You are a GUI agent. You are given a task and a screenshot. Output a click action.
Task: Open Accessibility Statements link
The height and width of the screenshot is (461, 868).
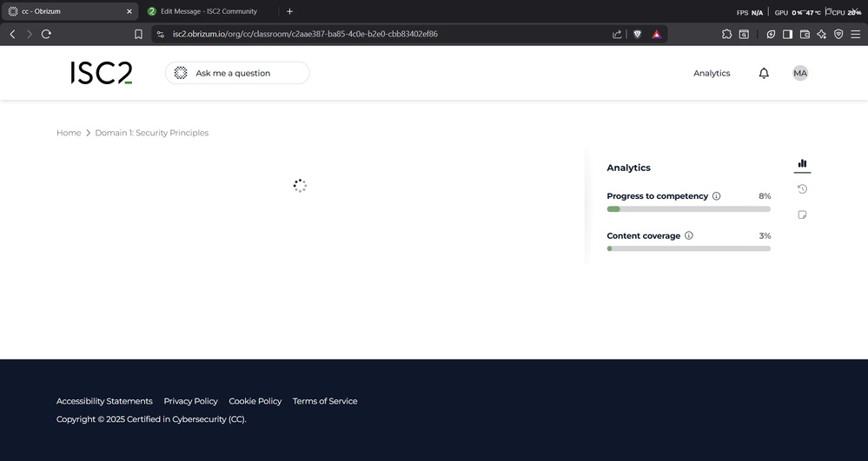pyautogui.click(x=104, y=401)
